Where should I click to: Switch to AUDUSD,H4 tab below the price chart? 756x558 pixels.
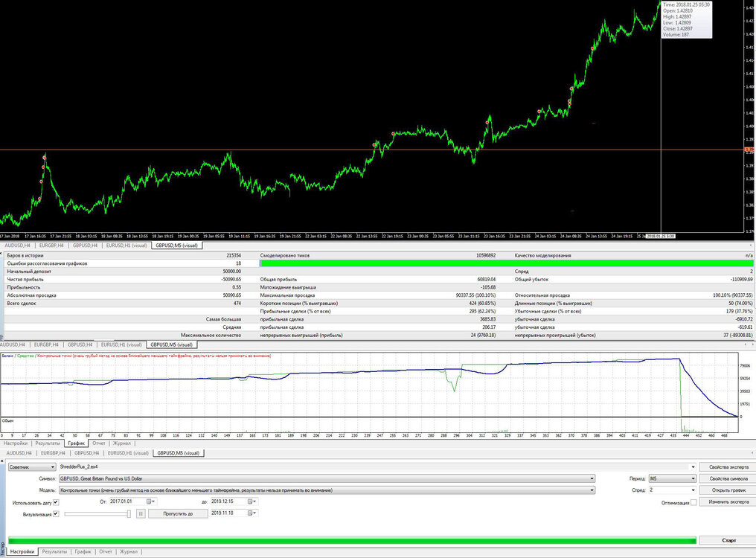[17, 246]
